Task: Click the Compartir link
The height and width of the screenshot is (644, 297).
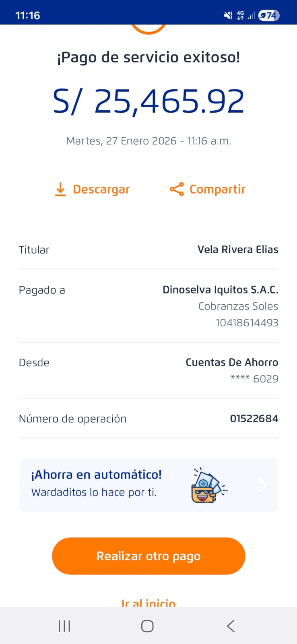Action: click(x=217, y=189)
